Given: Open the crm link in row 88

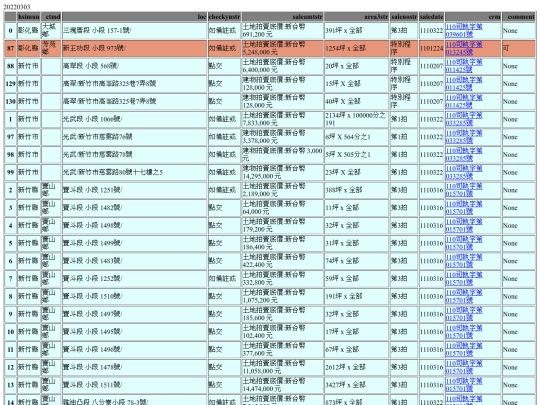Looking at the screenshot, I should point(464,66).
